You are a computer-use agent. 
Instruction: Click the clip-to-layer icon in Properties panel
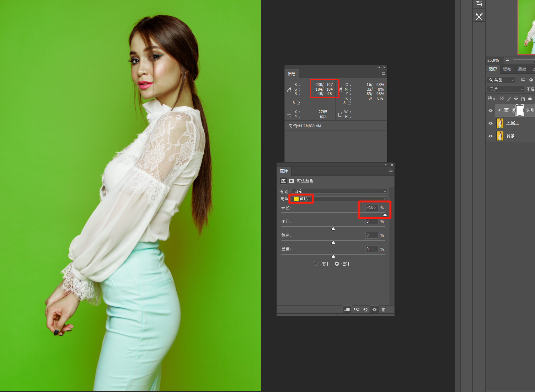pos(347,310)
